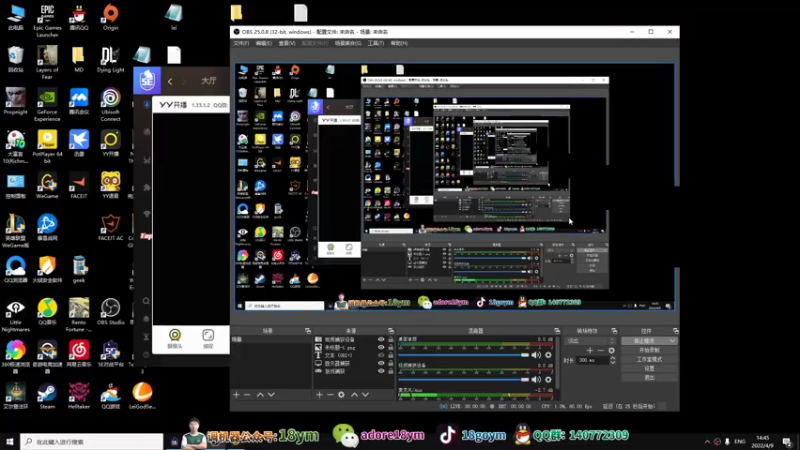Open the WeGame desktop shortcut

tap(47, 186)
